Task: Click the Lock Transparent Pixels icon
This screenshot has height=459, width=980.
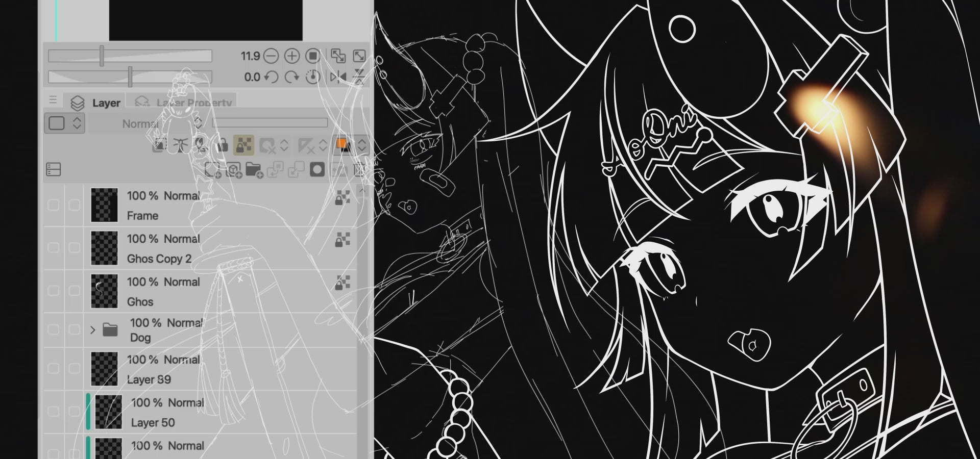Action: (x=243, y=145)
